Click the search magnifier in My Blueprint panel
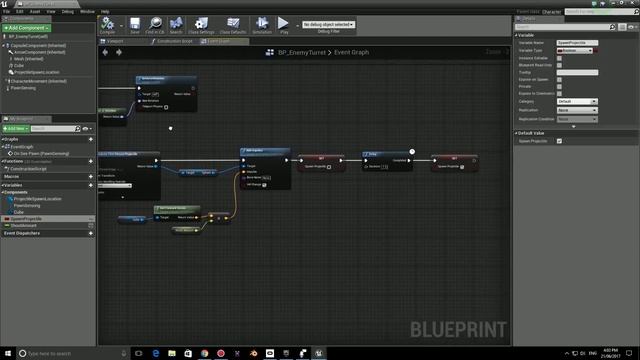Screen dimensions: 640x360 [x=78, y=129]
